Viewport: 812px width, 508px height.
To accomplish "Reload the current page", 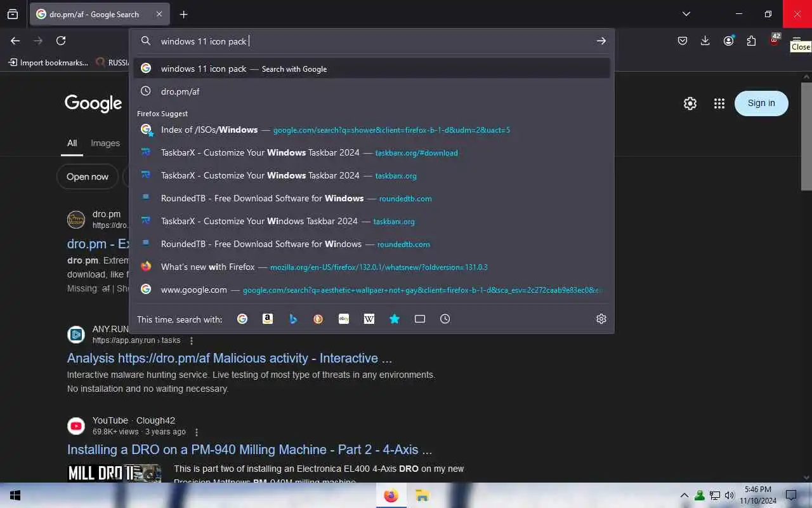I will pyautogui.click(x=61, y=41).
